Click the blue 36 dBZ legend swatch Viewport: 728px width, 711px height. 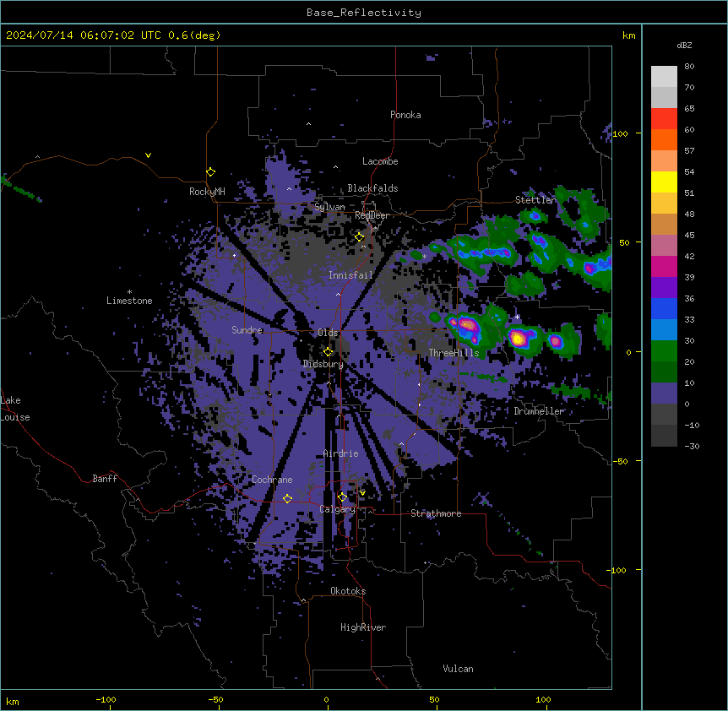664,308
